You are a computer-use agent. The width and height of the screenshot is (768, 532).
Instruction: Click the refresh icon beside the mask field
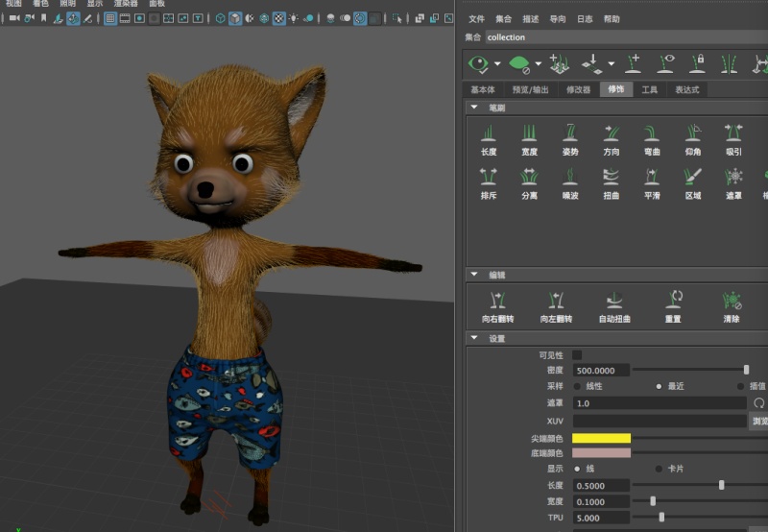pos(758,402)
